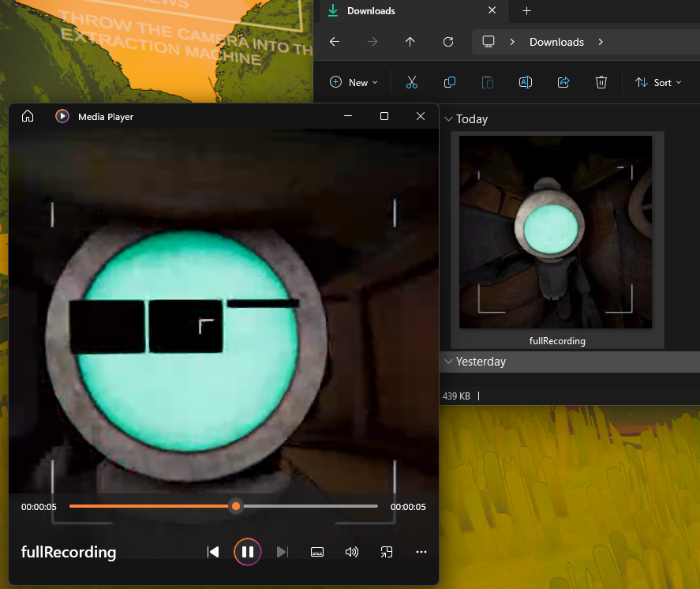Click the Rename icon in Explorer toolbar
700x589 pixels.
525,82
